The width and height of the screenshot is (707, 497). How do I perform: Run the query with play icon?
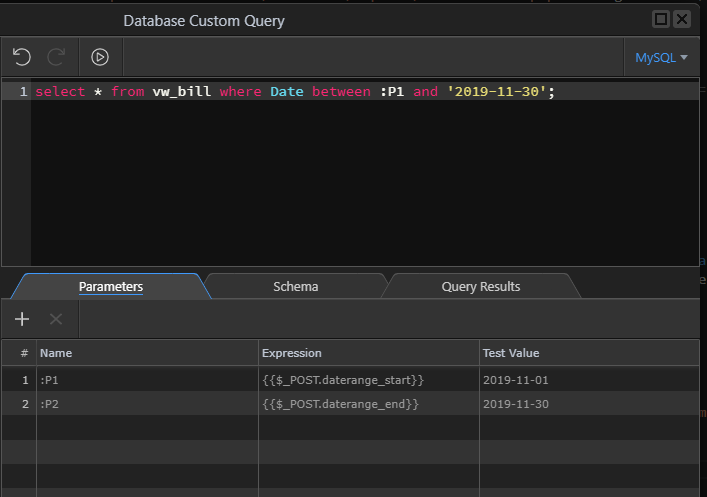tap(100, 57)
